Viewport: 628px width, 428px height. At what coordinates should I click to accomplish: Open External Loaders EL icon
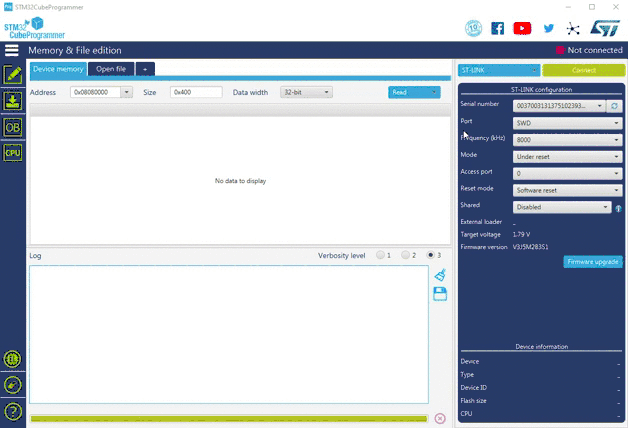13,359
